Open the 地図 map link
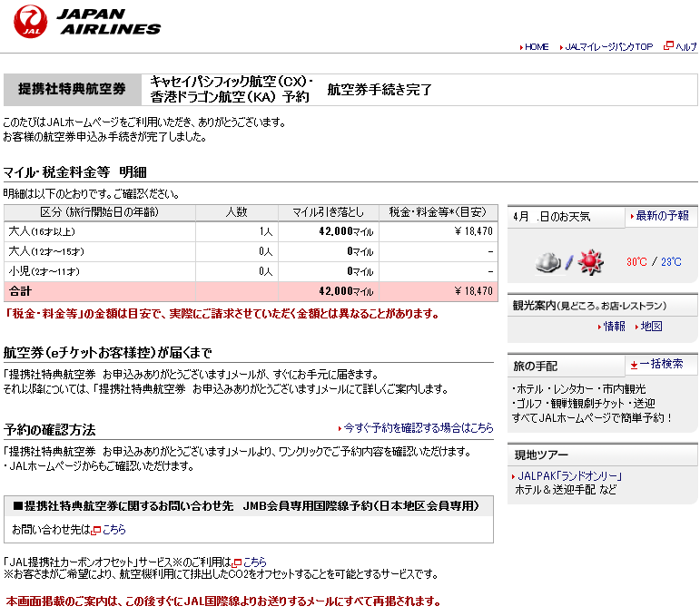700x616 pixels. (x=651, y=327)
